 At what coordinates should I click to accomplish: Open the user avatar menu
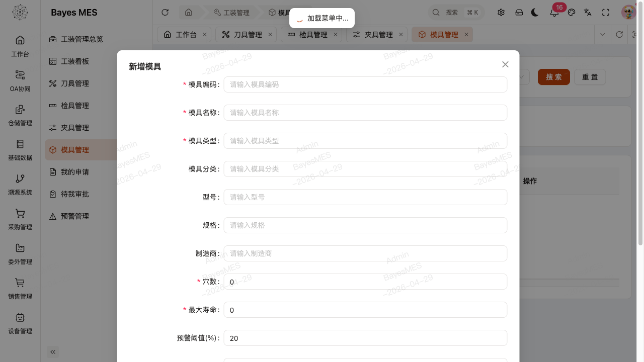click(x=628, y=12)
